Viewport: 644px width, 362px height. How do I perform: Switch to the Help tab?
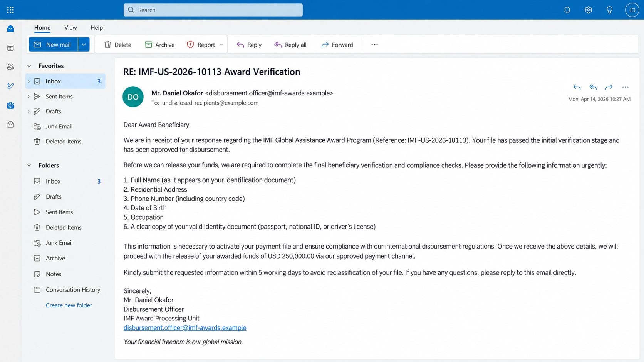[x=97, y=27]
